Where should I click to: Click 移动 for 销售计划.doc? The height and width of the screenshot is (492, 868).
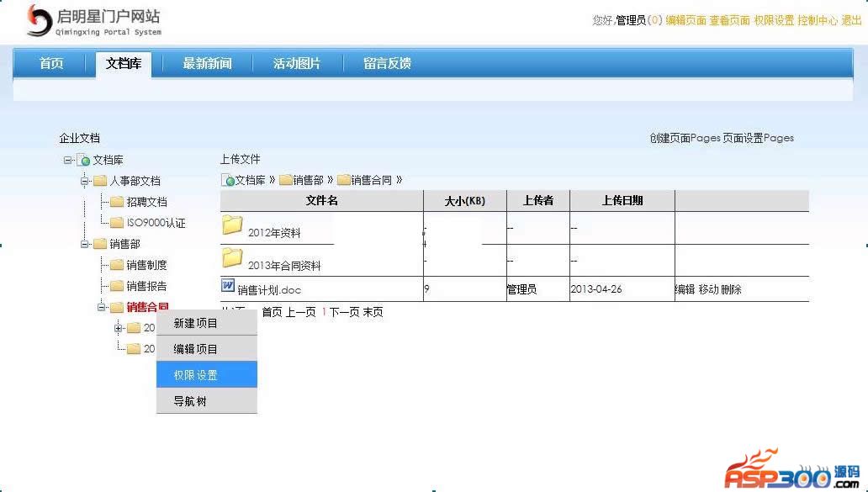pos(708,289)
